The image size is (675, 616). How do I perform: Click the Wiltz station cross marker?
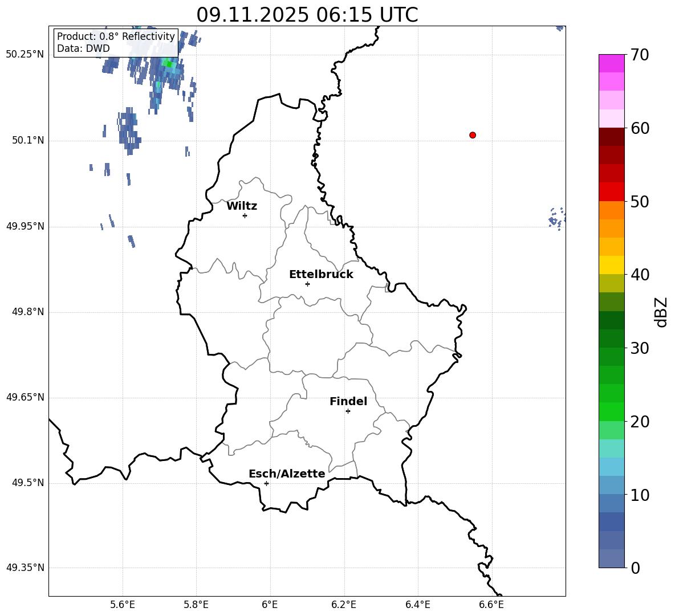pyautogui.click(x=245, y=215)
